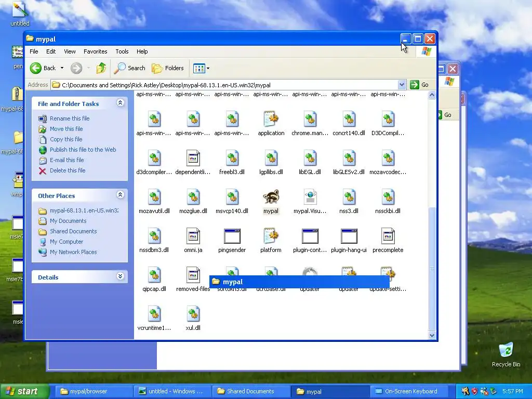The height and width of the screenshot is (399, 532).
Task: Switch to On-Screen Keyboard in taskbar
Action: pos(410,392)
